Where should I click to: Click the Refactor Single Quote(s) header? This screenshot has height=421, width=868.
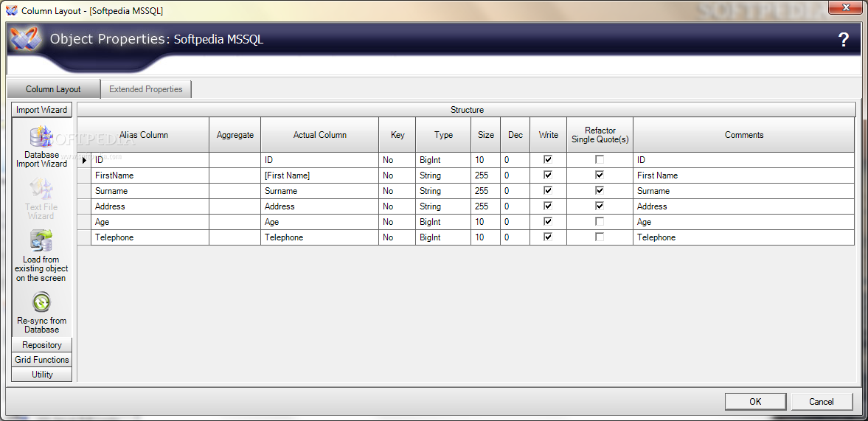point(600,134)
